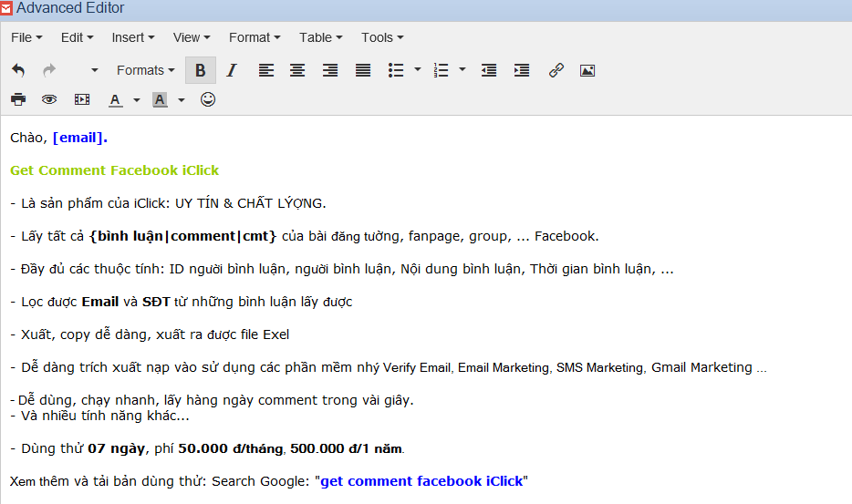Open bullet list style dropdown arrow
This screenshot has height=504, width=852.
click(418, 69)
